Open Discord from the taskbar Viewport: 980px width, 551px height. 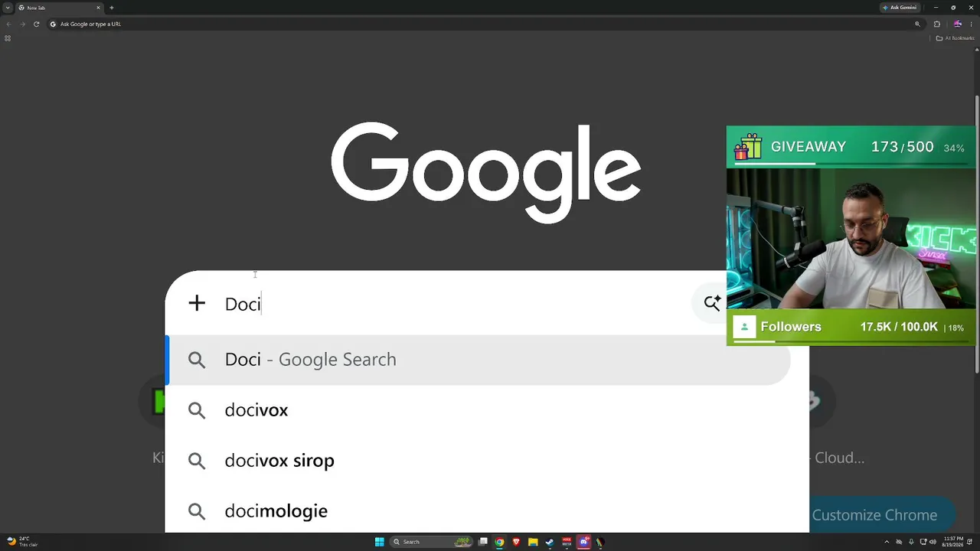pos(583,542)
